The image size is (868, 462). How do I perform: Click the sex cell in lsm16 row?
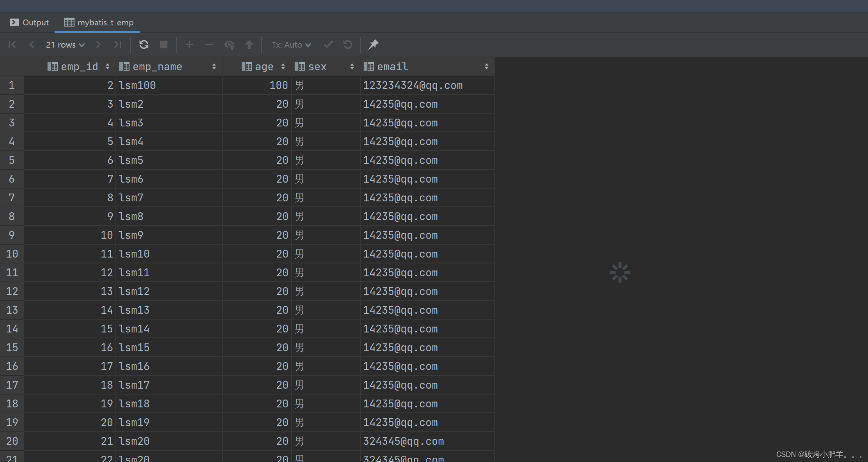(326, 366)
